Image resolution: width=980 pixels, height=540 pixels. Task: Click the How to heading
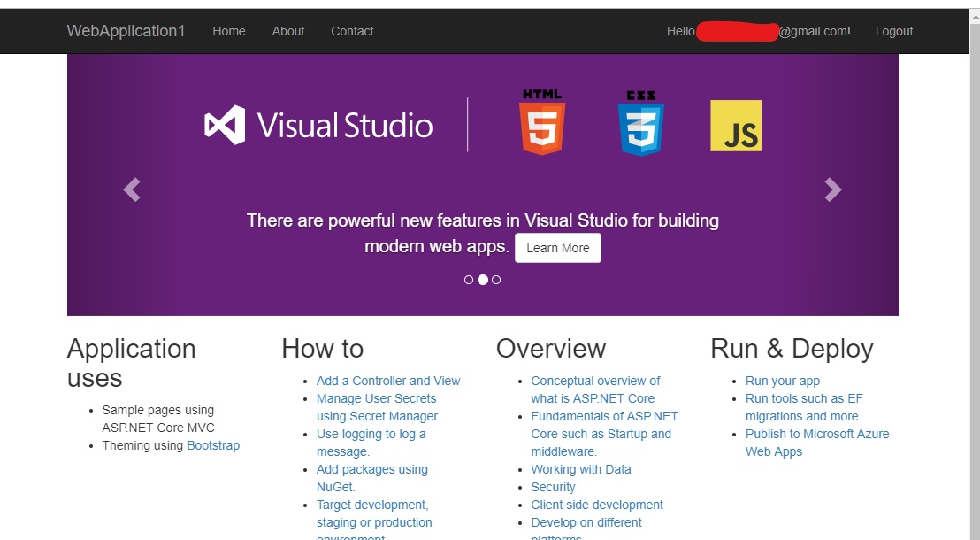(x=323, y=349)
